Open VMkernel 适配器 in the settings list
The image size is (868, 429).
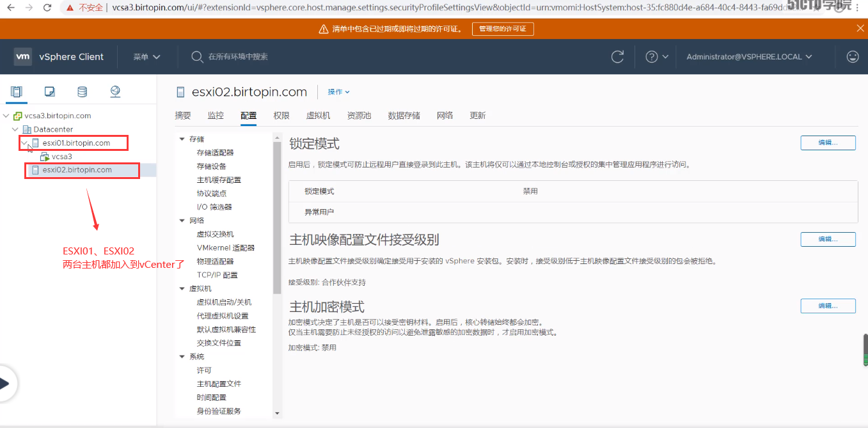(x=226, y=248)
